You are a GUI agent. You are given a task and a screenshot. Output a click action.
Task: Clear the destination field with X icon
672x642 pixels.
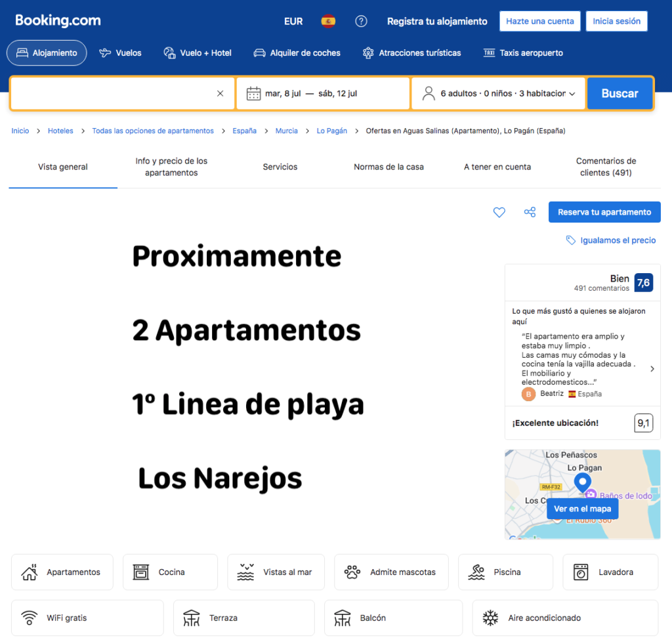pos(220,93)
